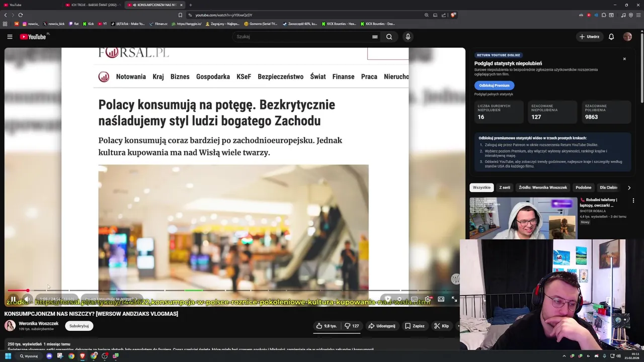This screenshot has height=362, width=644.
Task: Close the KONSUMPCJONIZM NAS NISZCZY tab
Action: point(181,5)
